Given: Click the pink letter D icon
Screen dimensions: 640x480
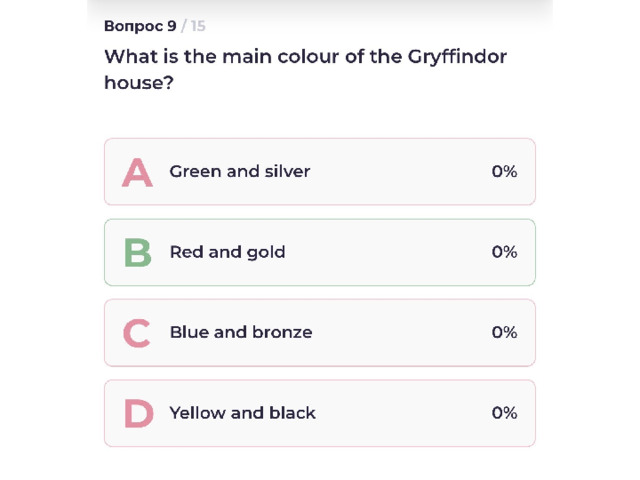Looking at the screenshot, I should pyautogui.click(x=139, y=414).
